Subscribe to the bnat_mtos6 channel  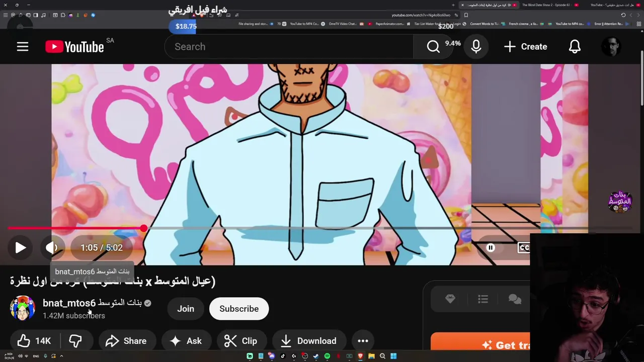point(239,309)
